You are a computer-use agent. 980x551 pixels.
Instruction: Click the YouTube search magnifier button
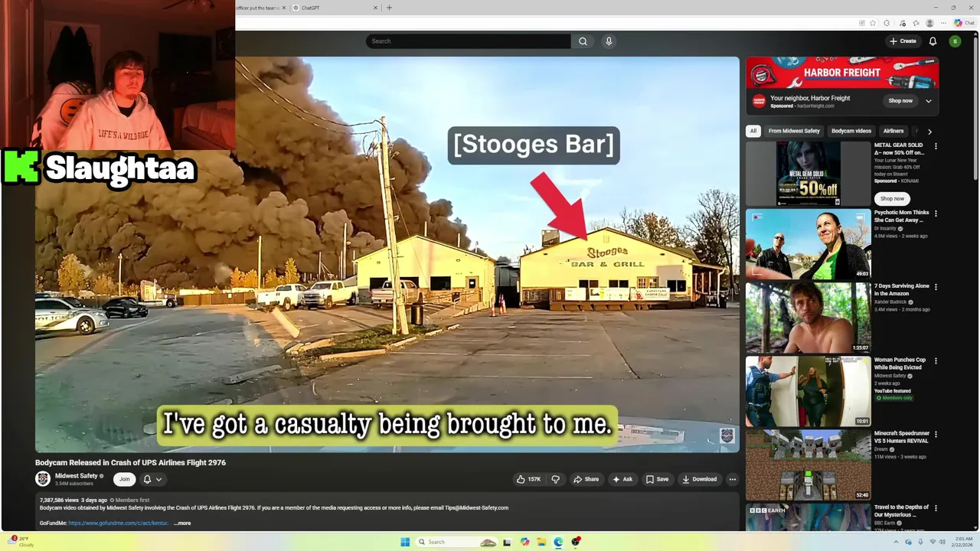(583, 41)
